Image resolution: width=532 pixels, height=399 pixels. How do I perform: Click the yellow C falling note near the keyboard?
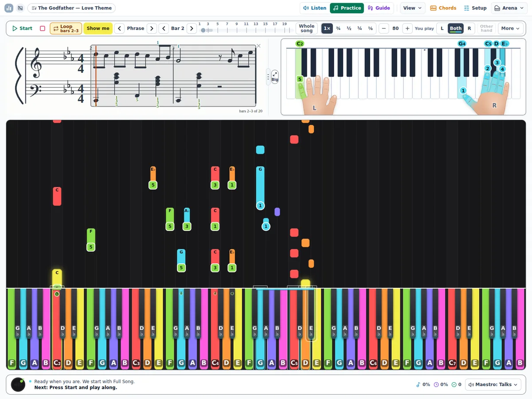57,278
